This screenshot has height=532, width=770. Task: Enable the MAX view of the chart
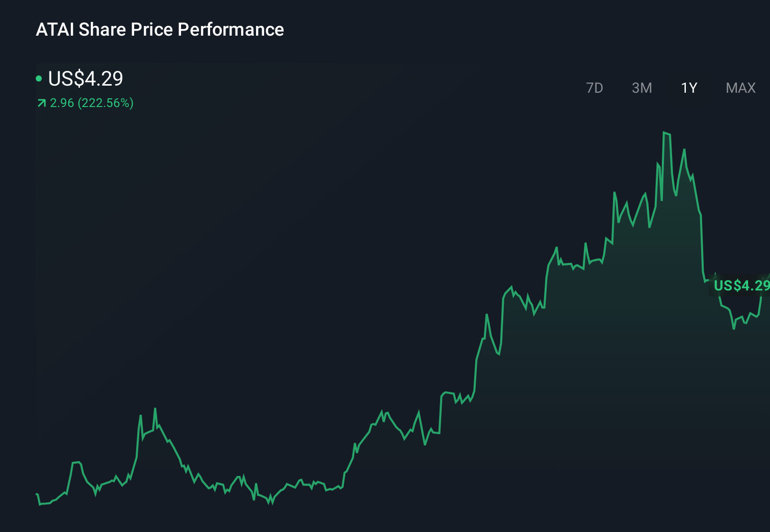coord(740,88)
